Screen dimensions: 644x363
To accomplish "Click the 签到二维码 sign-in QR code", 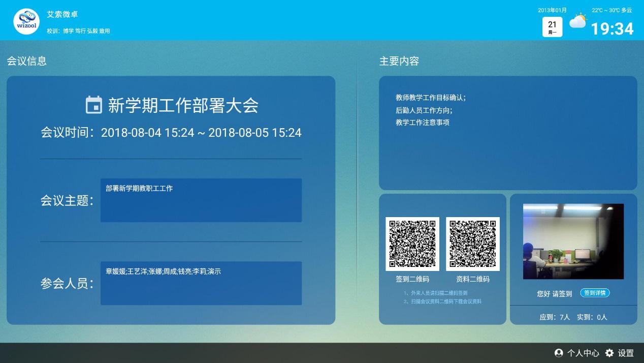I will tap(412, 244).
